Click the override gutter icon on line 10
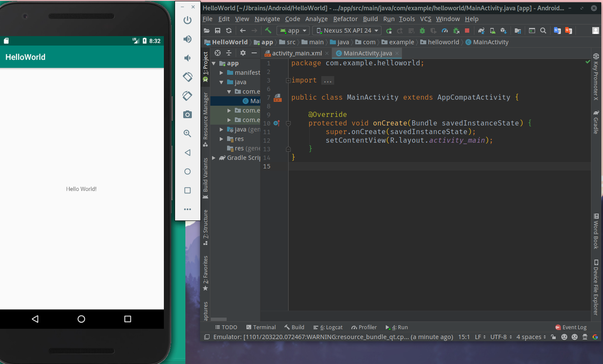The height and width of the screenshot is (364, 603). click(277, 123)
